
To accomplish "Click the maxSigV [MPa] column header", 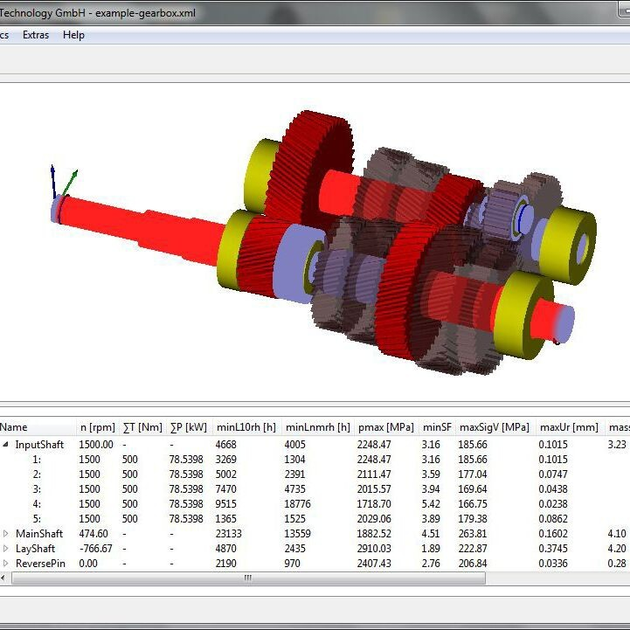I will pyautogui.click(x=495, y=427).
